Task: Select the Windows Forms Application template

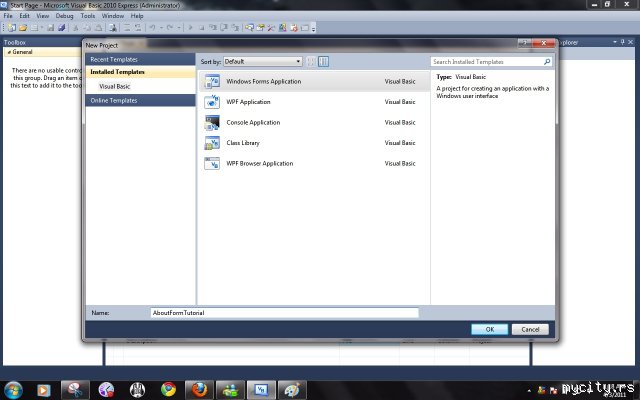Action: 314,81
